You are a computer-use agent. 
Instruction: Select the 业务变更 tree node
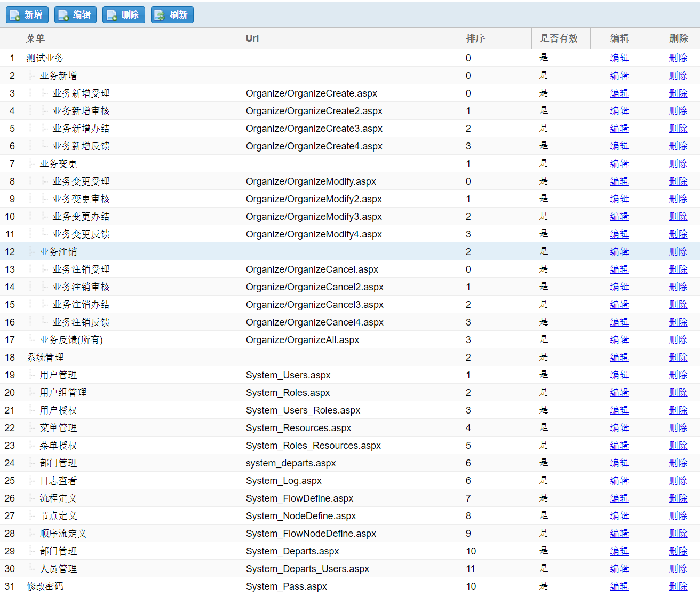click(58, 164)
